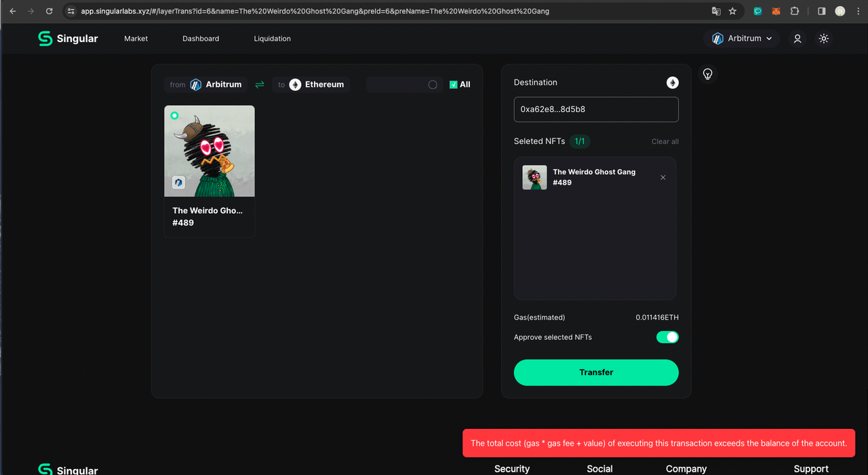This screenshot has height=475, width=868.
Task: Open the Market page
Action: tap(136, 39)
